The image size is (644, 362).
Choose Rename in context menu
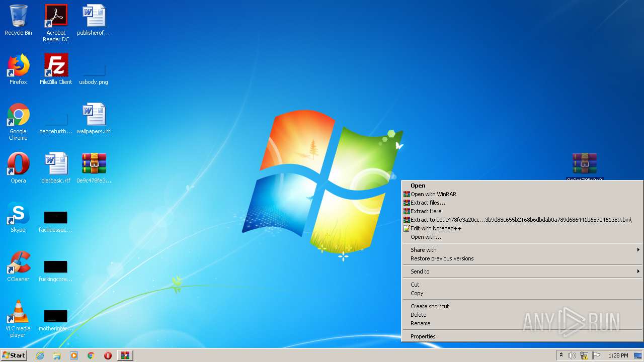(x=522, y=323)
